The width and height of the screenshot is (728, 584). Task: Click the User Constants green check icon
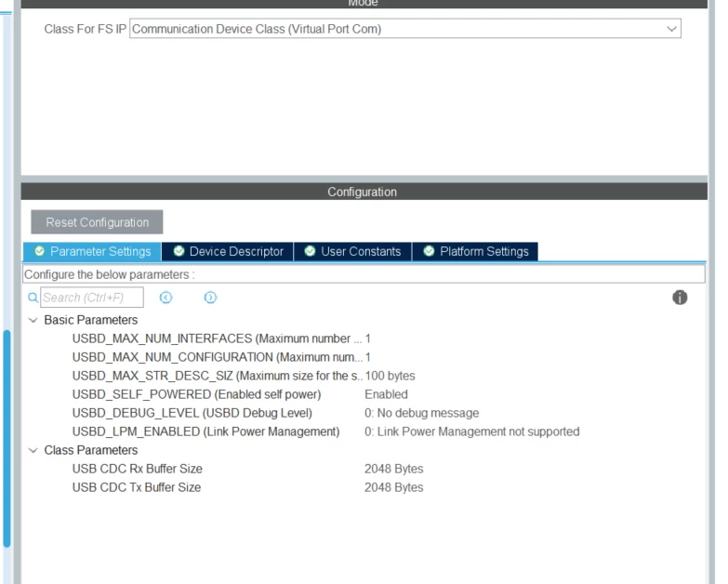coord(310,251)
